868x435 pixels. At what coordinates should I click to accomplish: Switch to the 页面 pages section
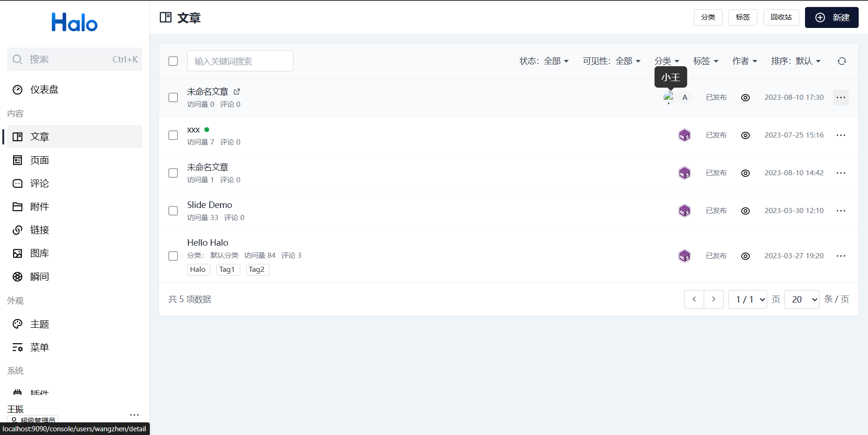point(40,160)
